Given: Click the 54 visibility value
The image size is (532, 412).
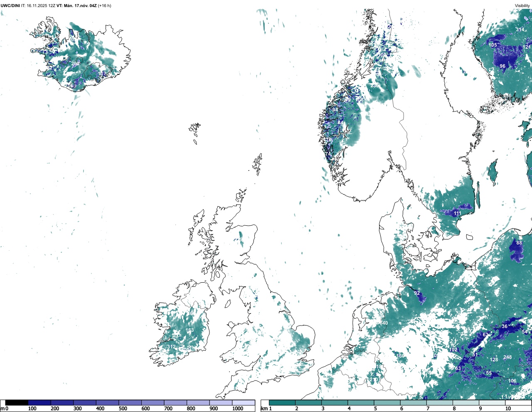Looking at the screenshot, I should pyautogui.click(x=525, y=332).
